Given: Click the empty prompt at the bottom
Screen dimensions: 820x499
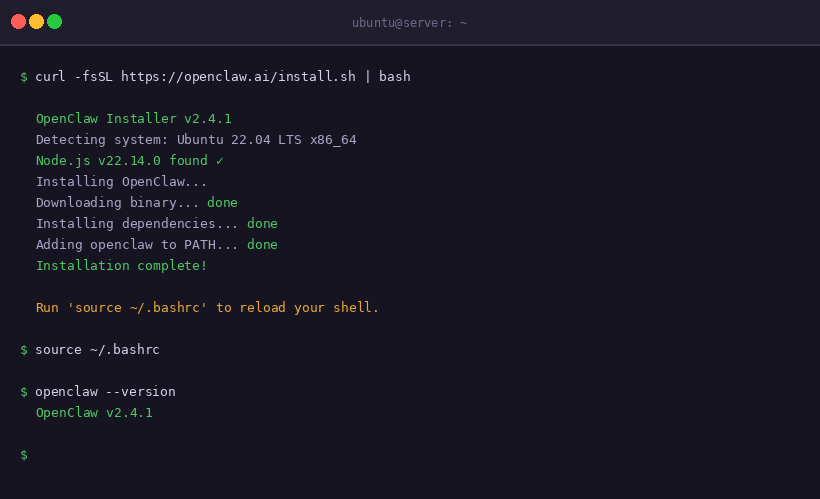Looking at the screenshot, I should click(x=24, y=455).
